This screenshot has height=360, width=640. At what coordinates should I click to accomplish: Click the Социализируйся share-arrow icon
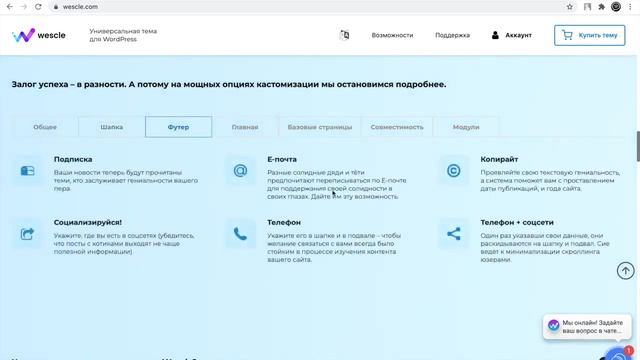(x=27, y=233)
